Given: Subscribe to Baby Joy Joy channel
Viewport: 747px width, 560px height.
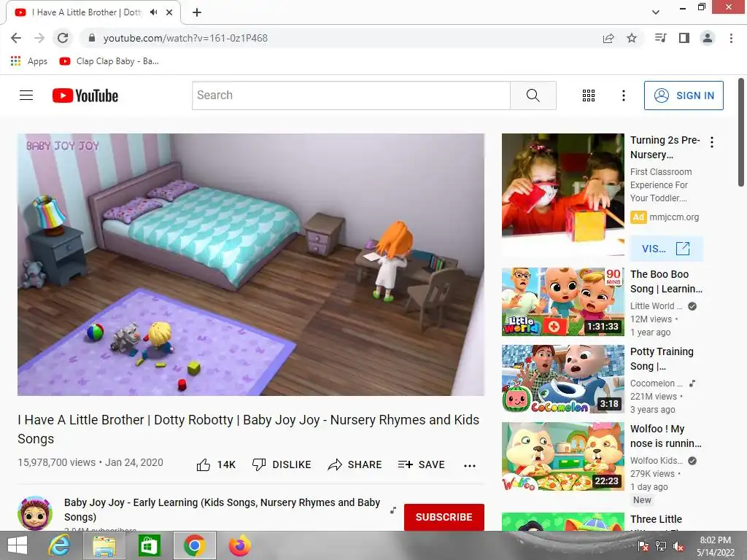Looking at the screenshot, I should coord(444,517).
